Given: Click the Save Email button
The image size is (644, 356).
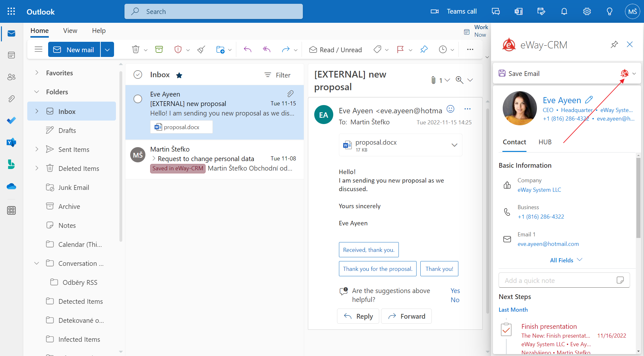Looking at the screenshot, I should click(x=519, y=73).
